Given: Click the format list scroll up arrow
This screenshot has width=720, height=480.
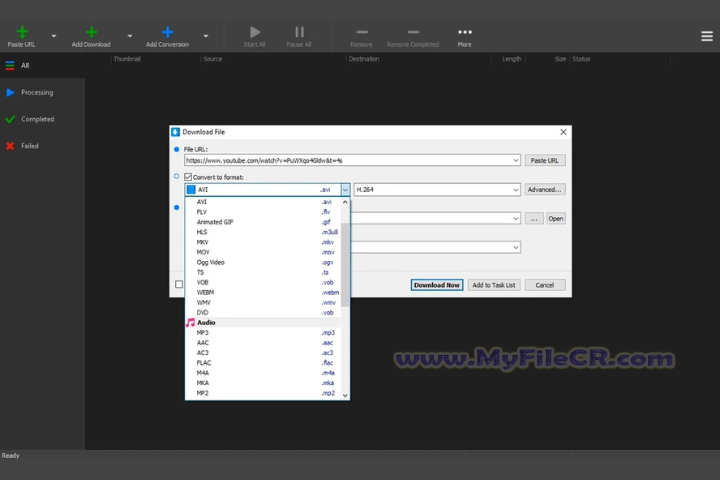Looking at the screenshot, I should 345,202.
